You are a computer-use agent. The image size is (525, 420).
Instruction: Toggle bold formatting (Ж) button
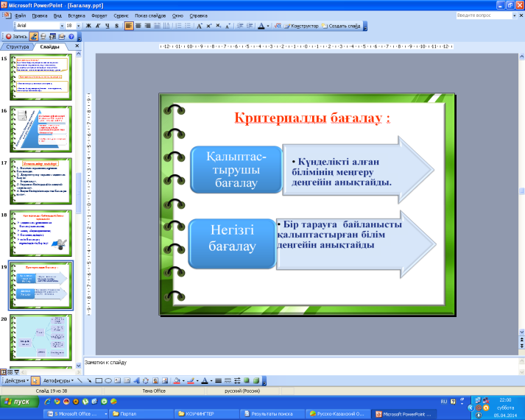88,26
